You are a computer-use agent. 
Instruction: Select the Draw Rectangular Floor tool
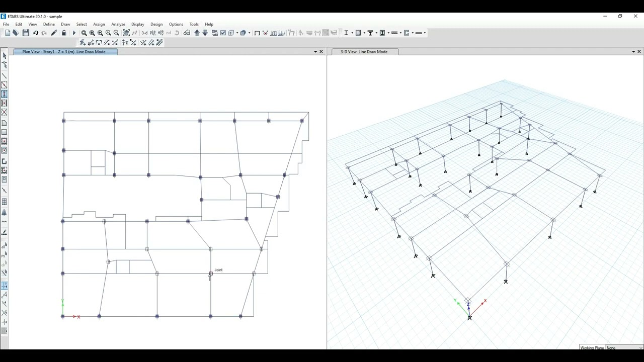pyautogui.click(x=5, y=132)
